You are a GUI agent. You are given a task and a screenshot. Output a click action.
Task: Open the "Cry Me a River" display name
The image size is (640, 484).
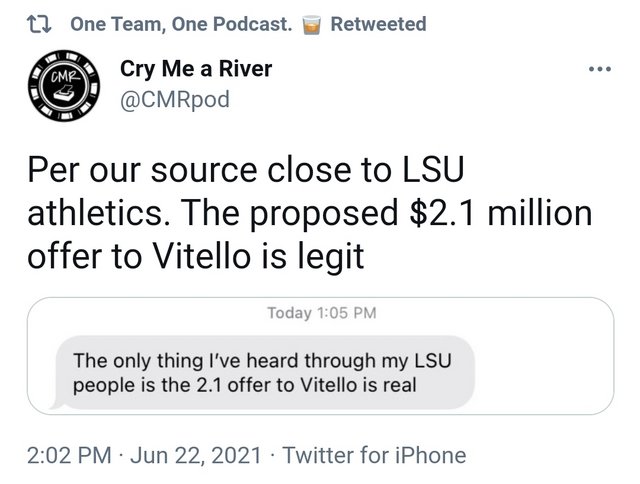coord(196,69)
